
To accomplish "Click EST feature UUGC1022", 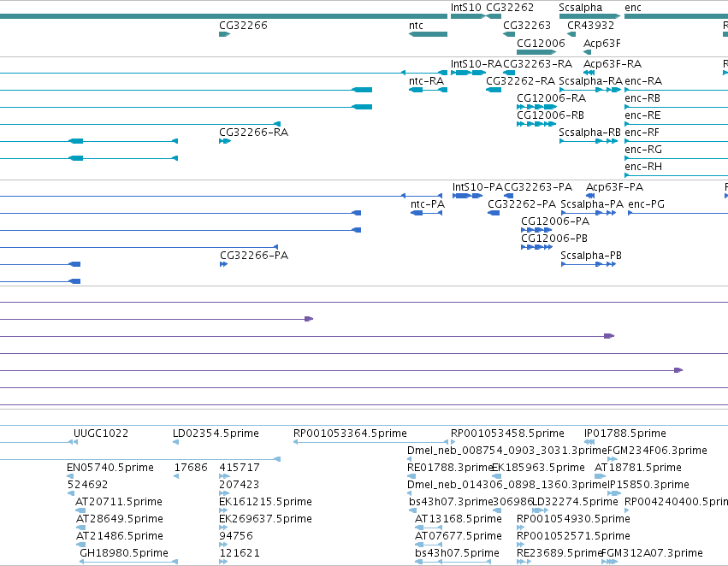I will point(101,433).
